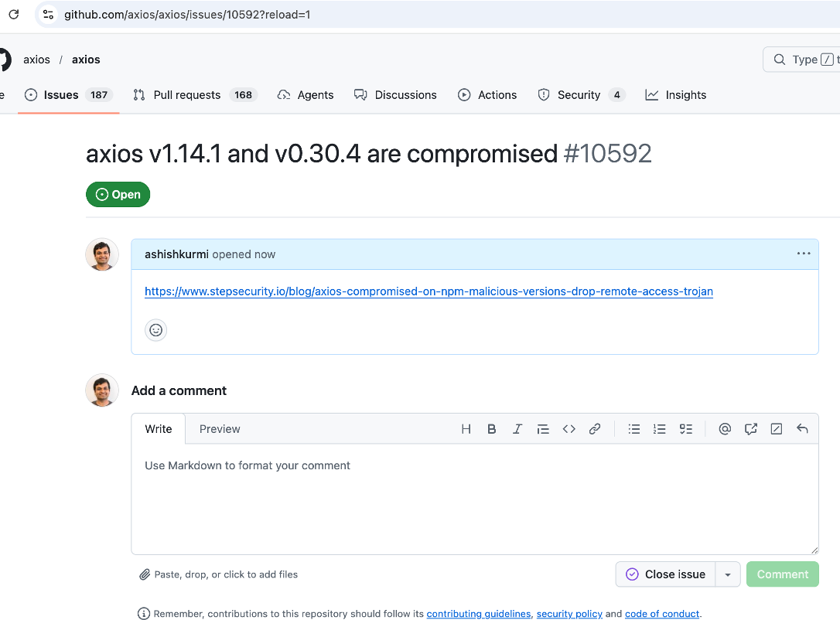This screenshot has width=840, height=620.
Task: Insert a task list
Action: tap(686, 429)
